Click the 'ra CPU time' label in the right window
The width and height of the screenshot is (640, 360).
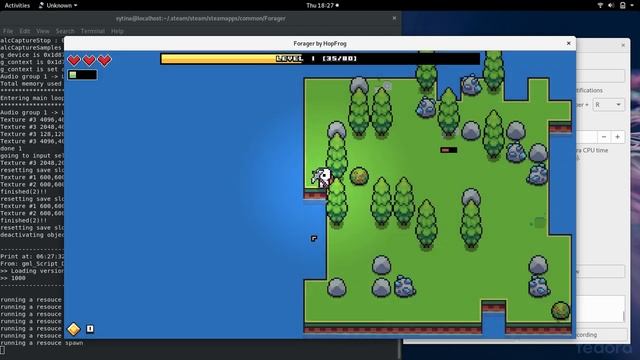592,150
